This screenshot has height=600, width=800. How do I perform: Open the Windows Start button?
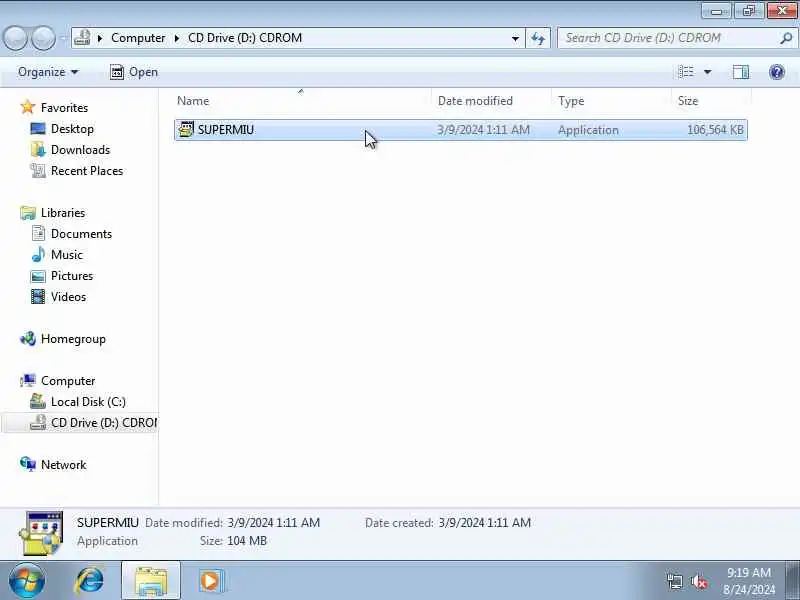tap(26, 581)
